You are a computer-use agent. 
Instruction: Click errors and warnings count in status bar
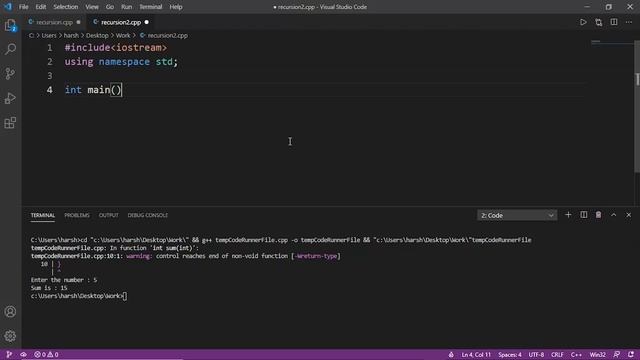46,355
